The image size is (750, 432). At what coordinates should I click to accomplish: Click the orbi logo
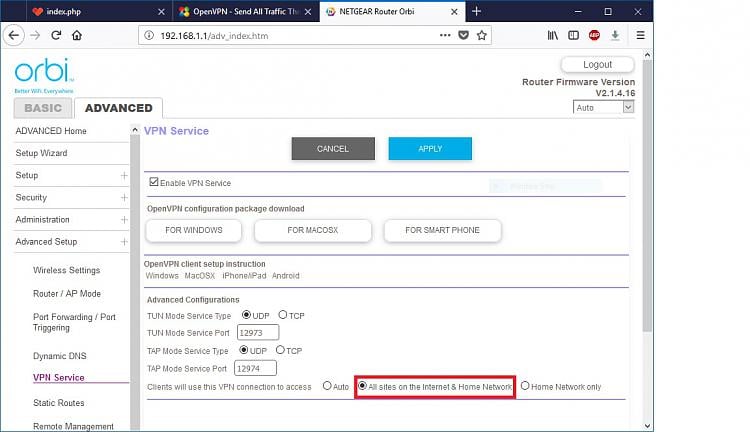[x=44, y=76]
